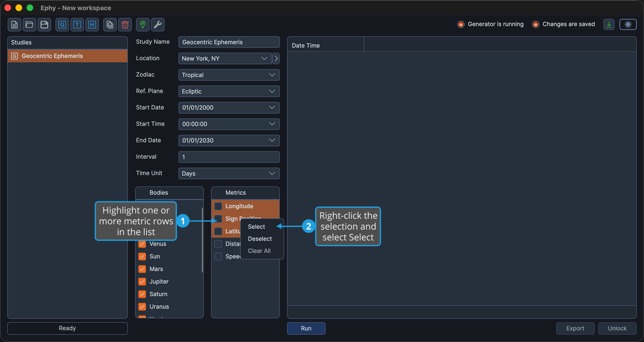
Task: Click the Studies panel header
Action: pyautogui.click(x=68, y=43)
